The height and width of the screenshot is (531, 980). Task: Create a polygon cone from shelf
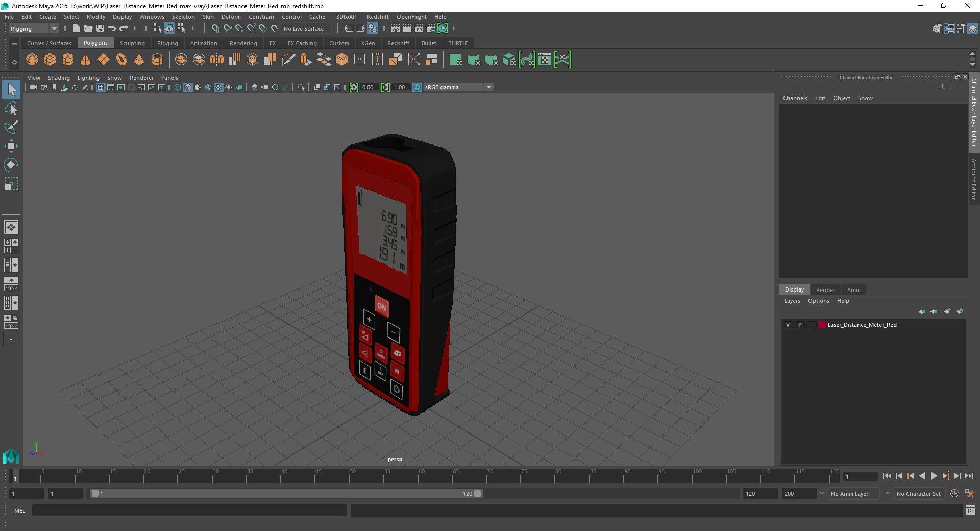86,60
